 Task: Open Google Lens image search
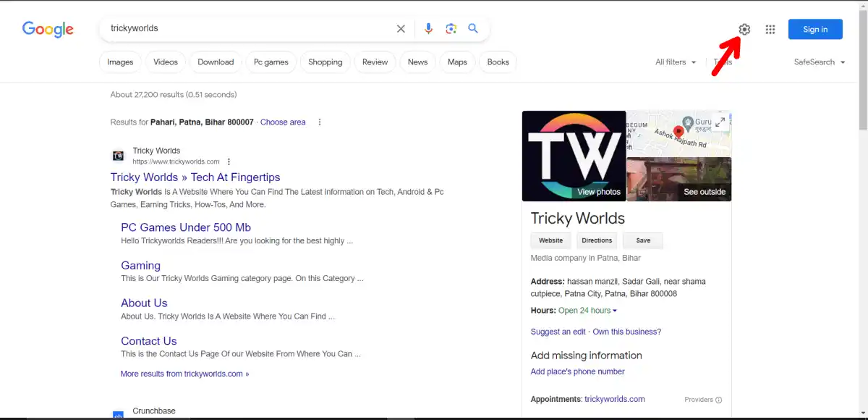(x=451, y=28)
